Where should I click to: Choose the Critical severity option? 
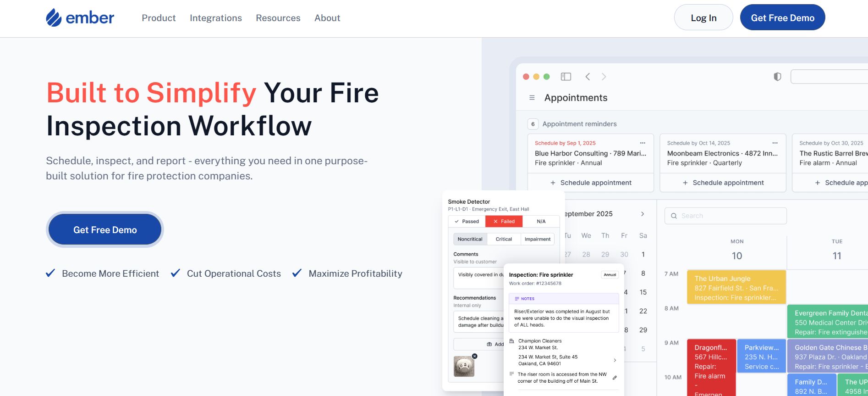click(504, 239)
